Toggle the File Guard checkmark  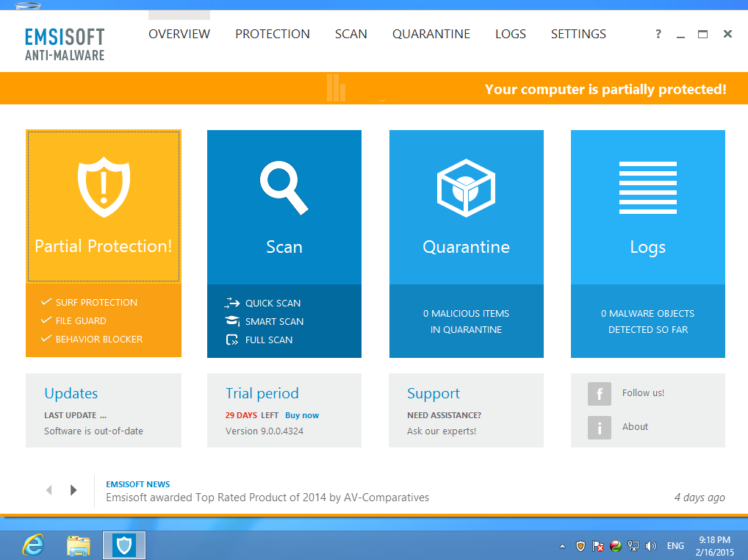coord(46,320)
